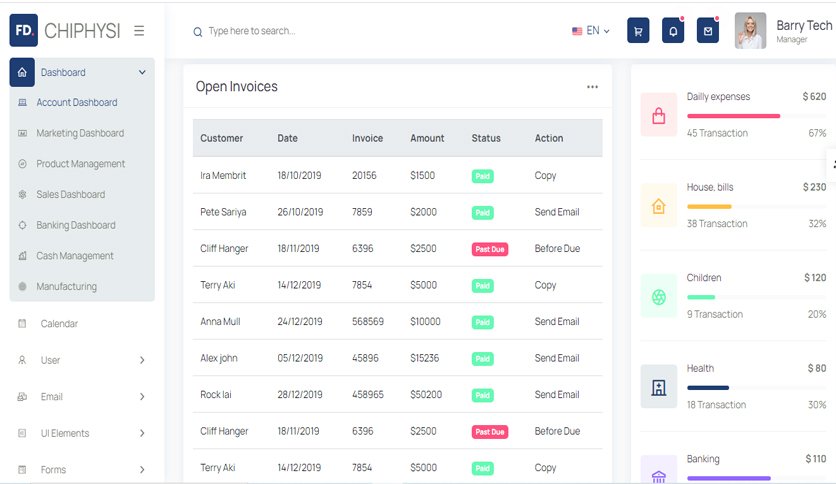Open Marketing Dashboard menu item
The width and height of the screenshot is (836, 484).
pos(80,133)
